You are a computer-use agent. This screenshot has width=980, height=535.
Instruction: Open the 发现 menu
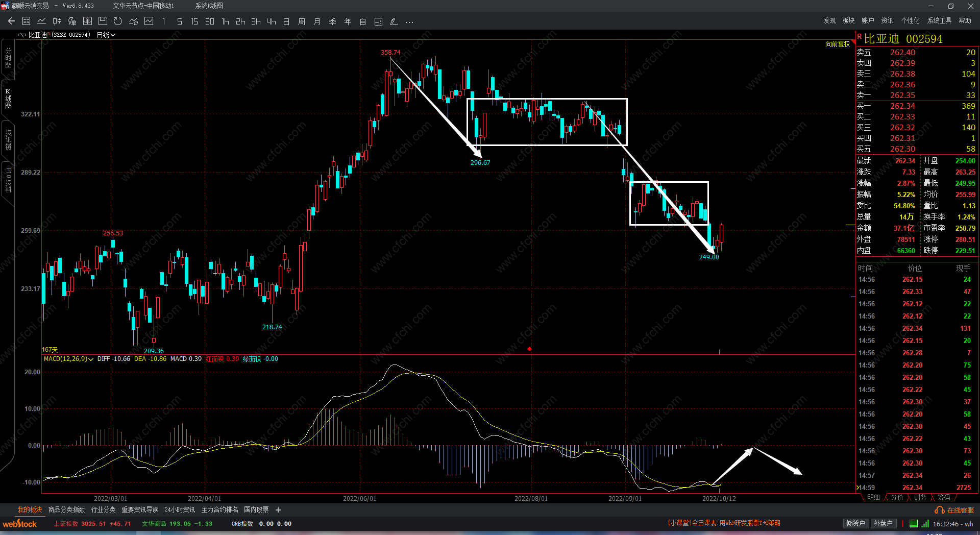click(829, 21)
